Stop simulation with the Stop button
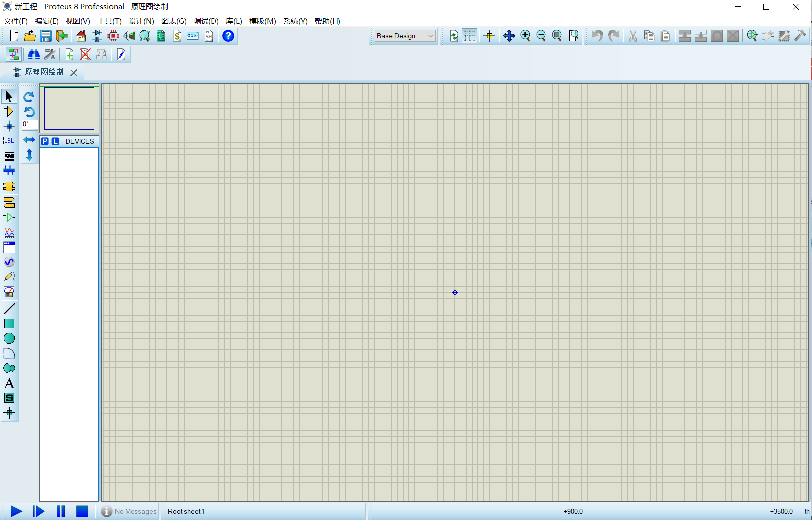The width and height of the screenshot is (812, 520). tap(82, 511)
